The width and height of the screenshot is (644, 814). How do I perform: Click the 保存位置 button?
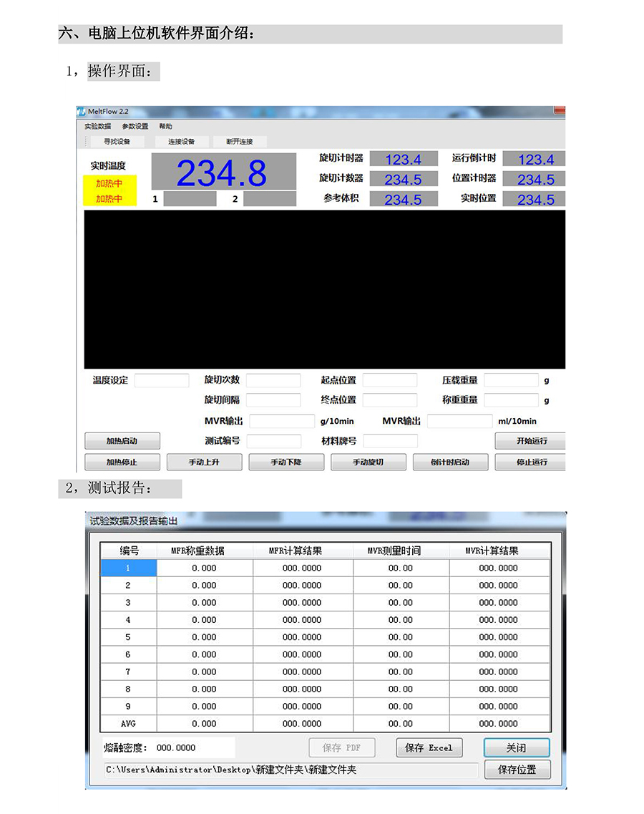click(517, 770)
